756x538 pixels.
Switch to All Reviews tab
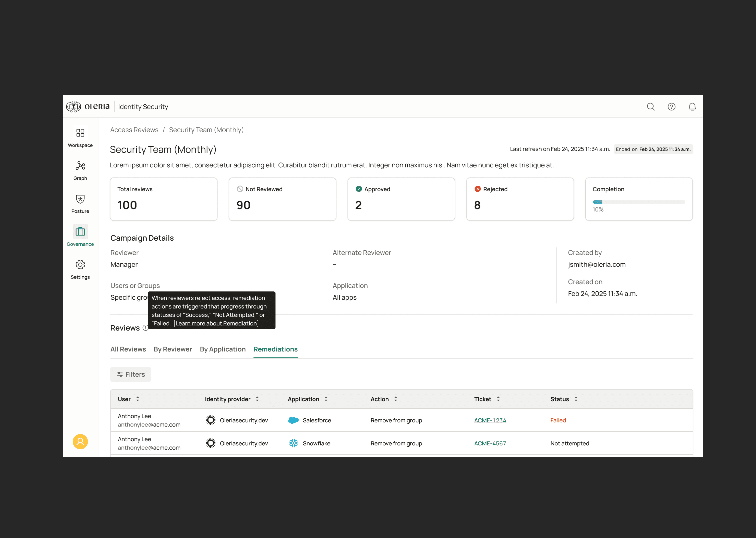pyautogui.click(x=128, y=349)
